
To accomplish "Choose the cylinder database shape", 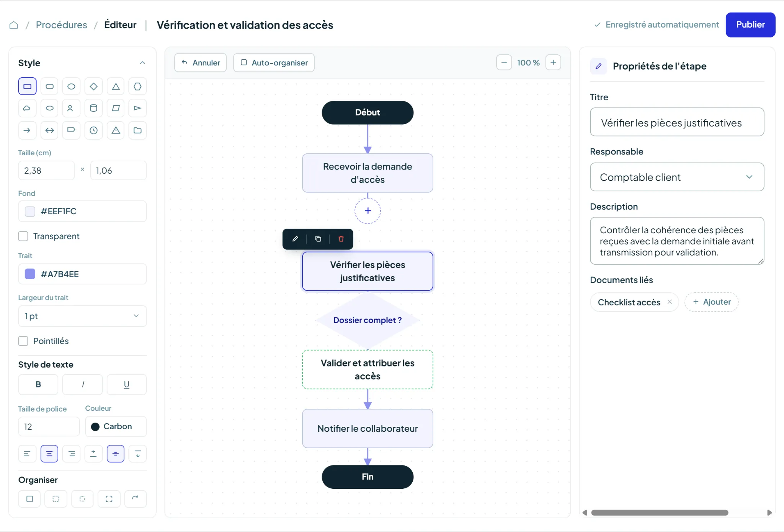I will click(x=93, y=108).
